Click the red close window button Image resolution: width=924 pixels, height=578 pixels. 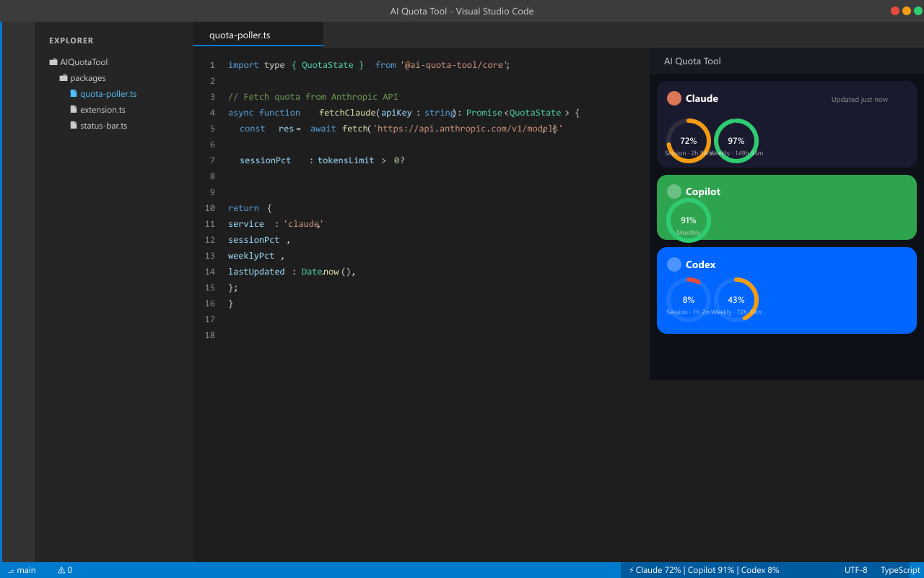pos(895,11)
